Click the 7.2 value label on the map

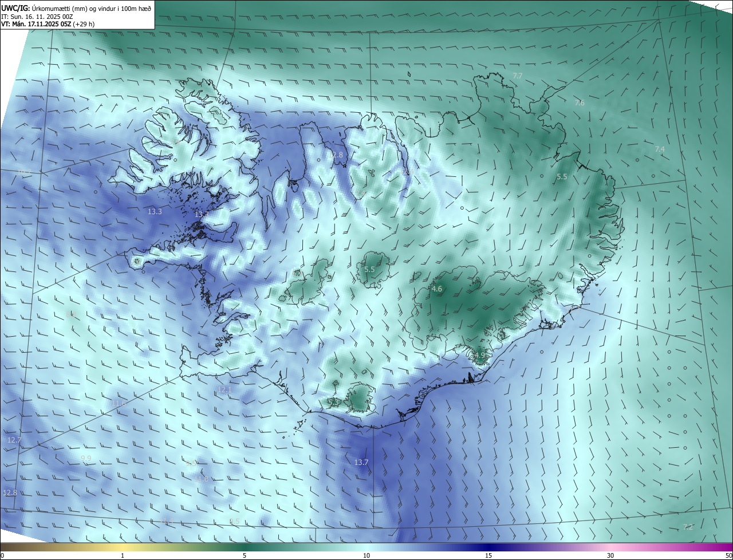(688, 527)
